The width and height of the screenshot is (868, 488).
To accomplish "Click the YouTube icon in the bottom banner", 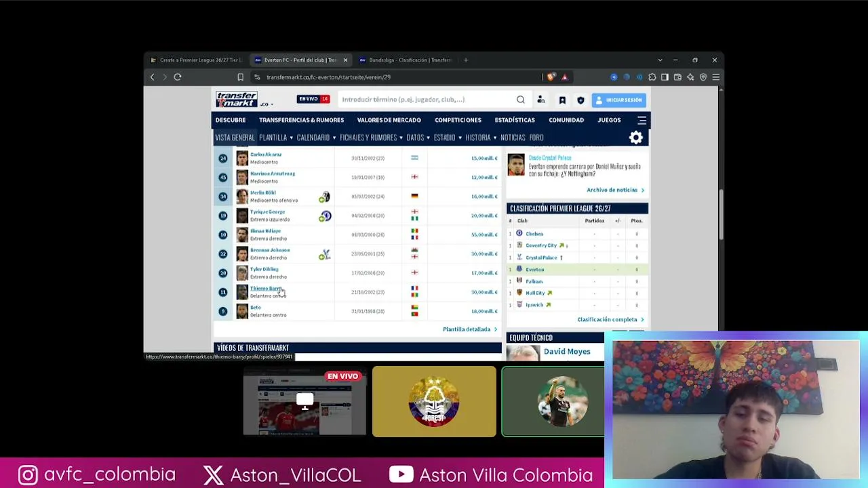I will [401, 475].
